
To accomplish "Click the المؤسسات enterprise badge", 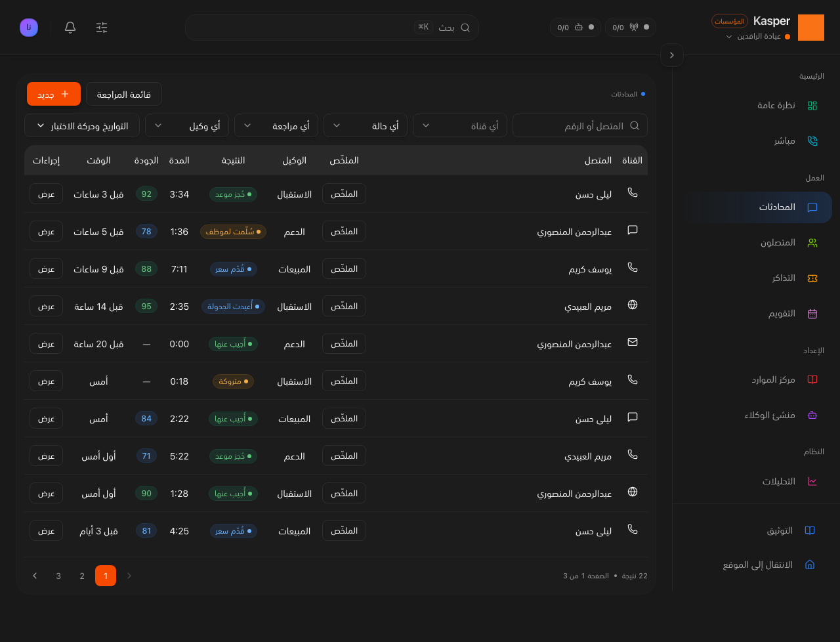I will [x=730, y=21].
